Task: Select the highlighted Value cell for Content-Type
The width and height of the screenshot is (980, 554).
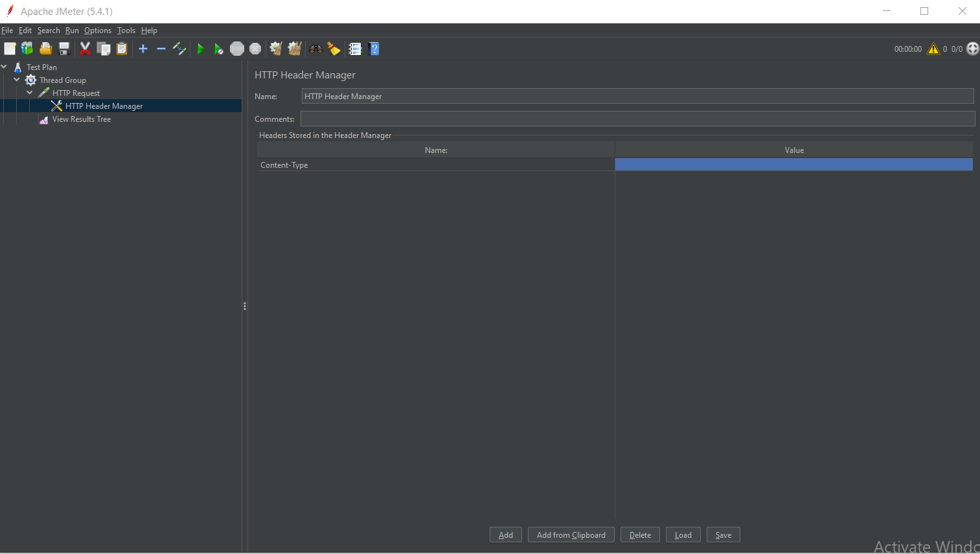Action: [794, 165]
